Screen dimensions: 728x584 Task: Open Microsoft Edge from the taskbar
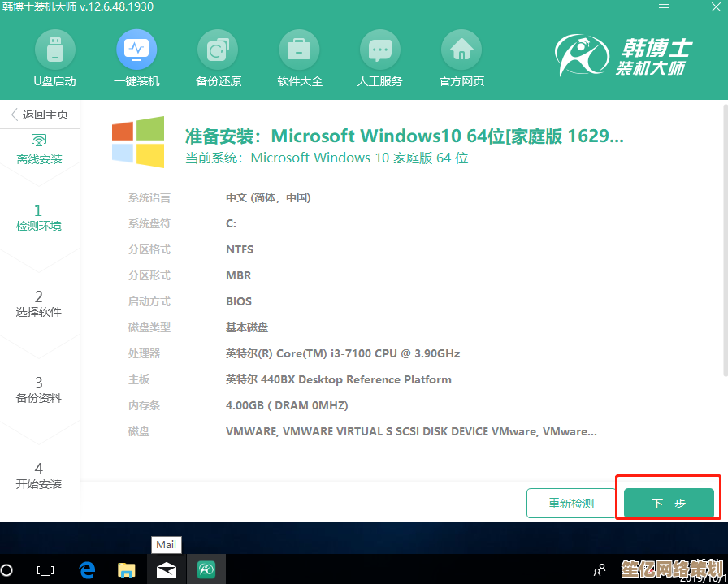tap(86, 570)
